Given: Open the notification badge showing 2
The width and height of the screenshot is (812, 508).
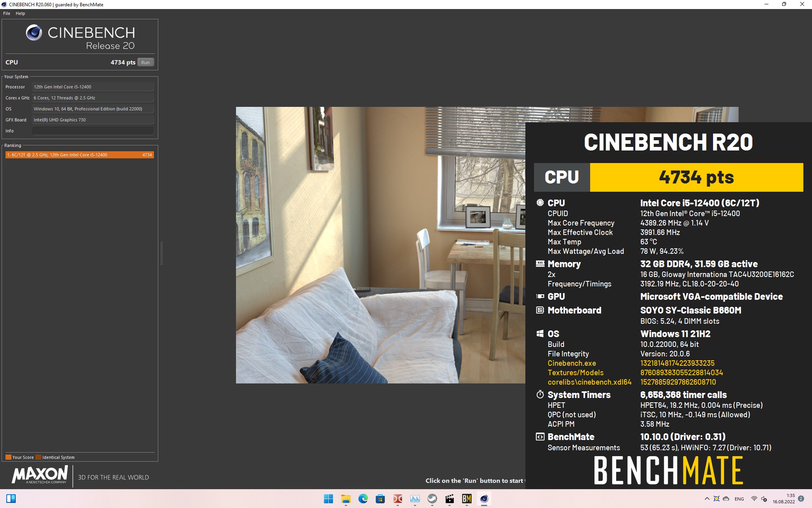Looking at the screenshot, I should pyautogui.click(x=801, y=499).
